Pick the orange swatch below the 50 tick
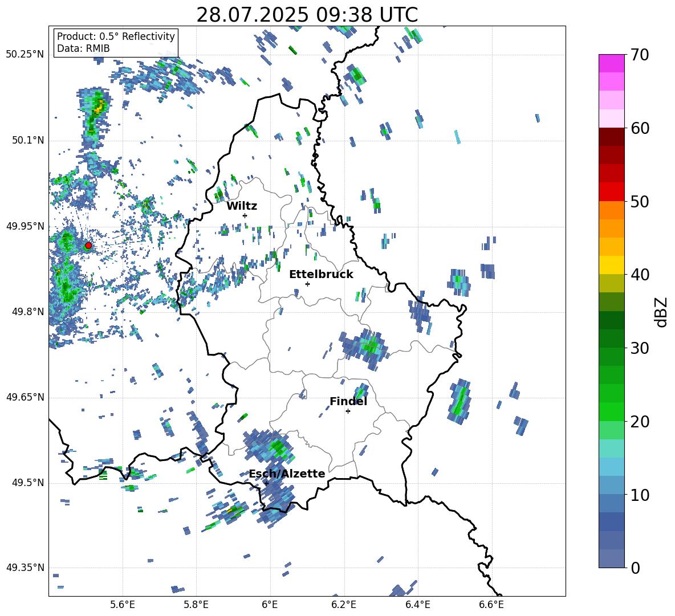The width and height of the screenshot is (675, 616). pyautogui.click(x=611, y=210)
